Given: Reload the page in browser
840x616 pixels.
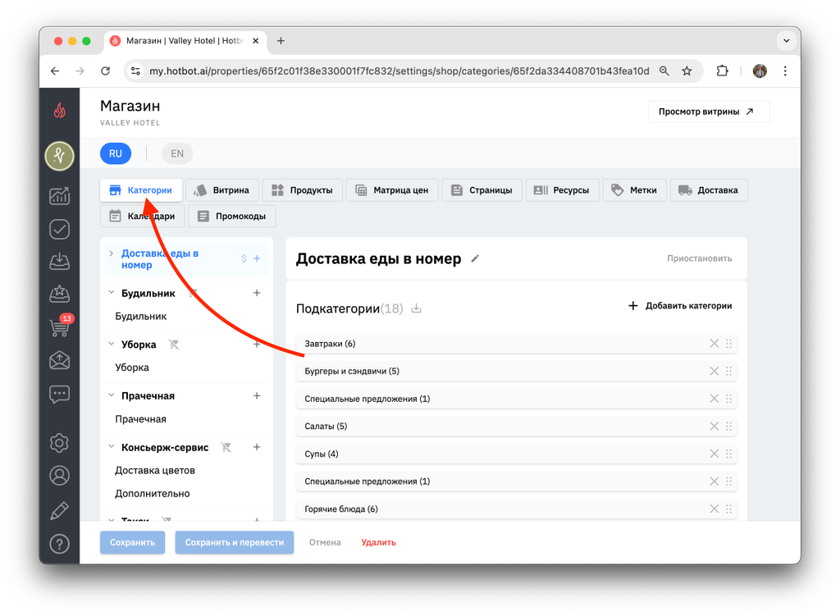Looking at the screenshot, I should pyautogui.click(x=106, y=71).
